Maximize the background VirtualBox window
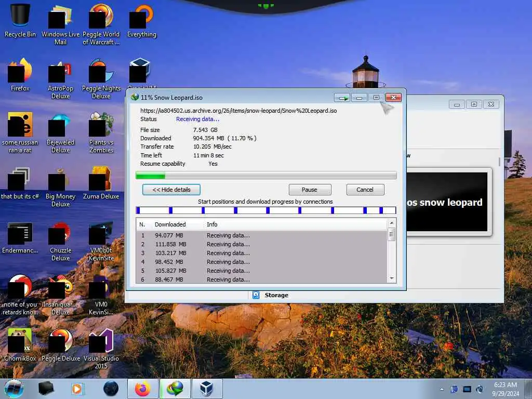Viewport: 532px width, 399px height. (x=474, y=104)
